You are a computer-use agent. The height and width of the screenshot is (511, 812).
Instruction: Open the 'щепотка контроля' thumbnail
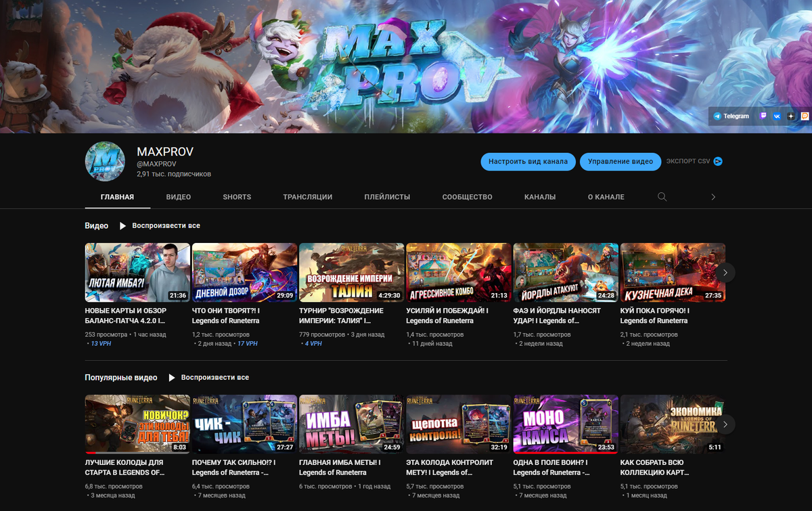[458, 424]
